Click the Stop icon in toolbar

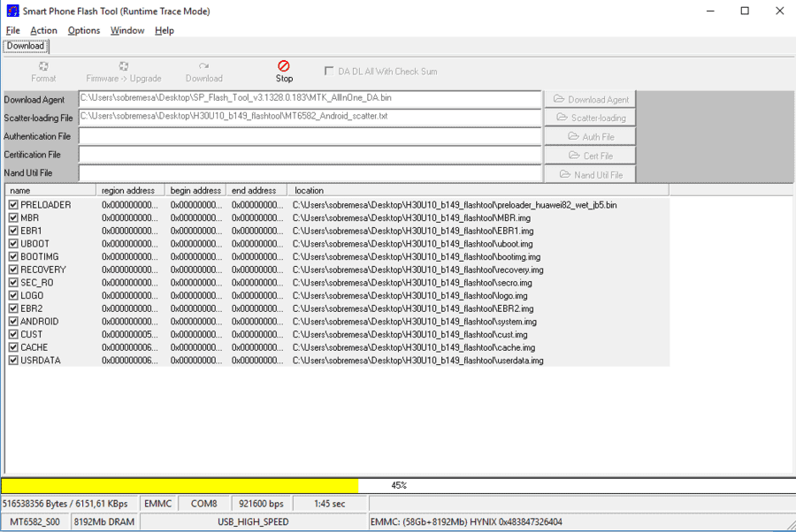coord(284,66)
